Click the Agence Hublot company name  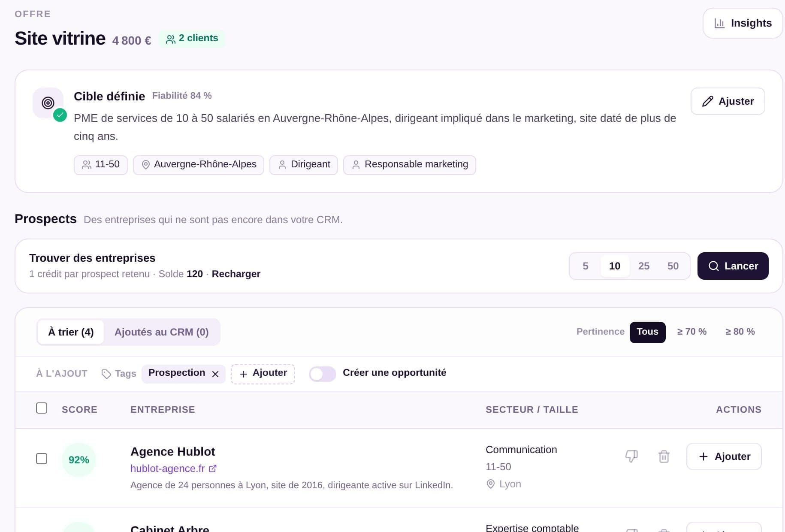pos(173,452)
